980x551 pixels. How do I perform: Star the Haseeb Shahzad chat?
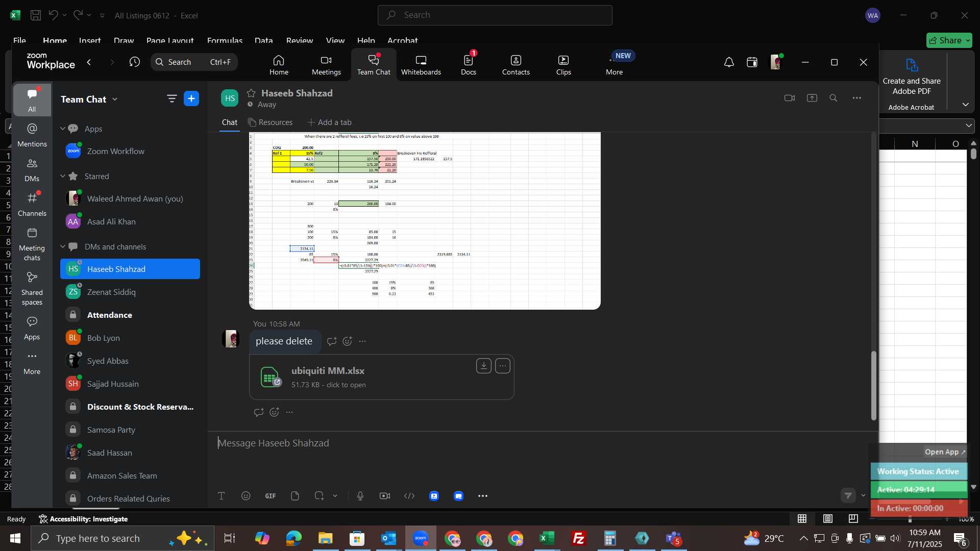pos(251,93)
